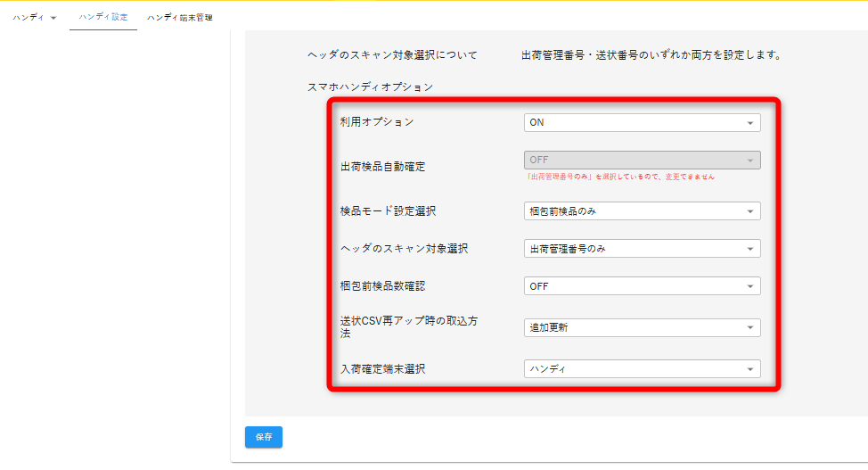
Task: Open the 送状CSV再アップ時の取込方法 dropdown
Action: coord(643,327)
